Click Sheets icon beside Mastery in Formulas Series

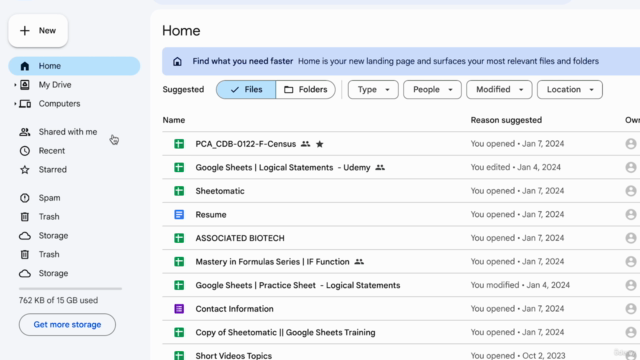(x=179, y=262)
